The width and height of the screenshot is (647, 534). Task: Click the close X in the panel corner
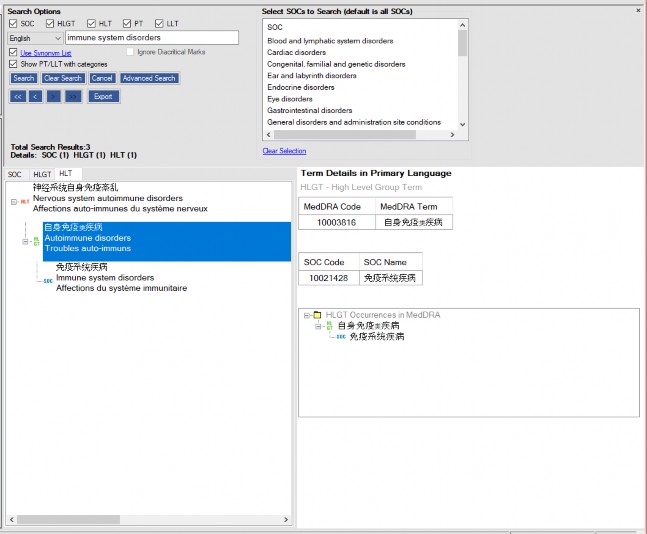click(x=639, y=9)
